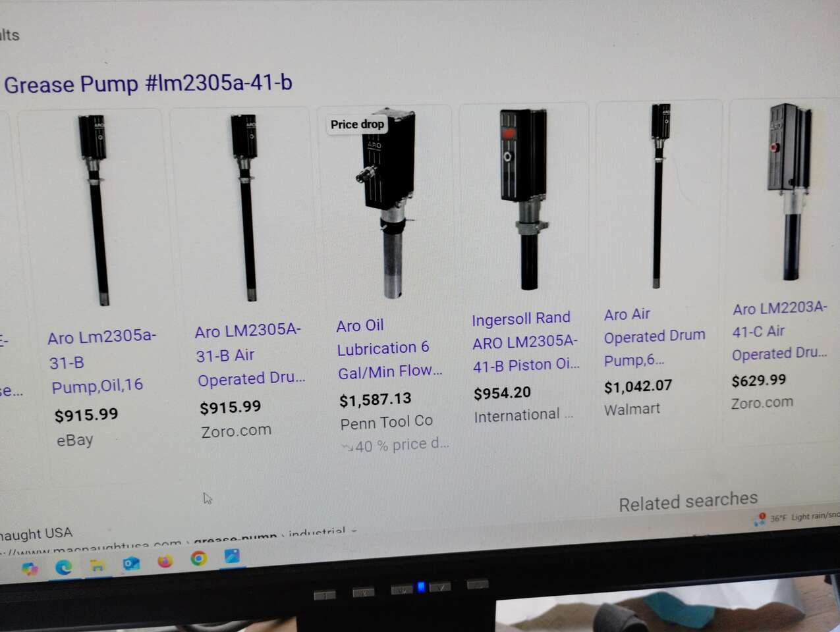Open the Outlook taskbar icon
This screenshot has height=632, width=840.
click(131, 563)
